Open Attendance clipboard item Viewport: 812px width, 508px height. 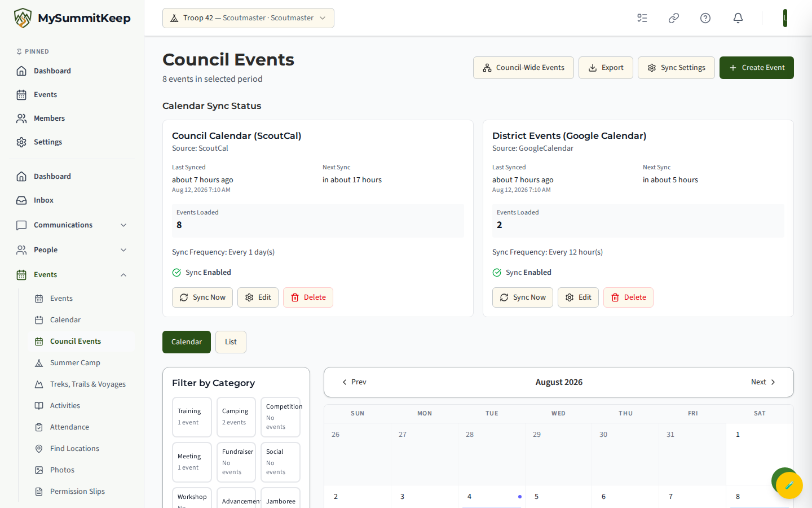coord(81,427)
